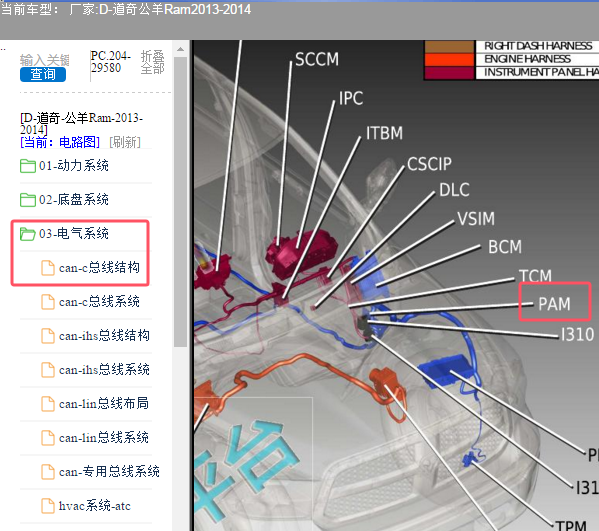Click the Right Dash Harness brown swatch
The width and height of the screenshot is (599, 531).
(449, 47)
